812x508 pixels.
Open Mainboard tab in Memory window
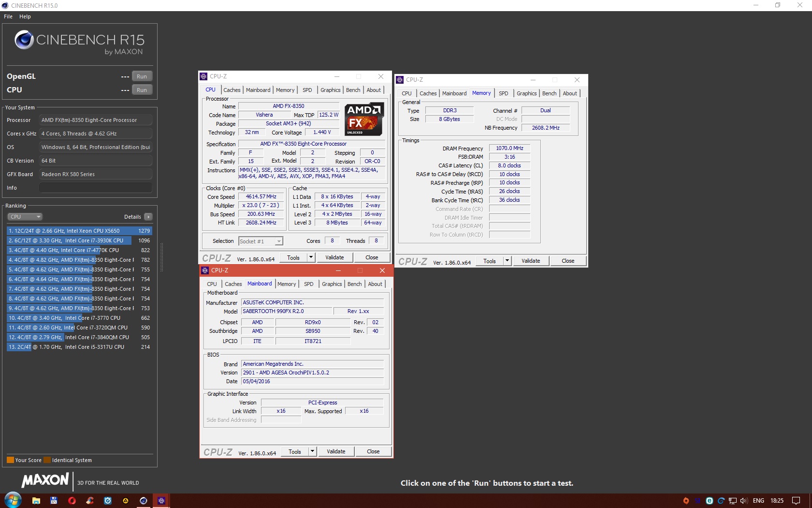pyautogui.click(x=454, y=93)
